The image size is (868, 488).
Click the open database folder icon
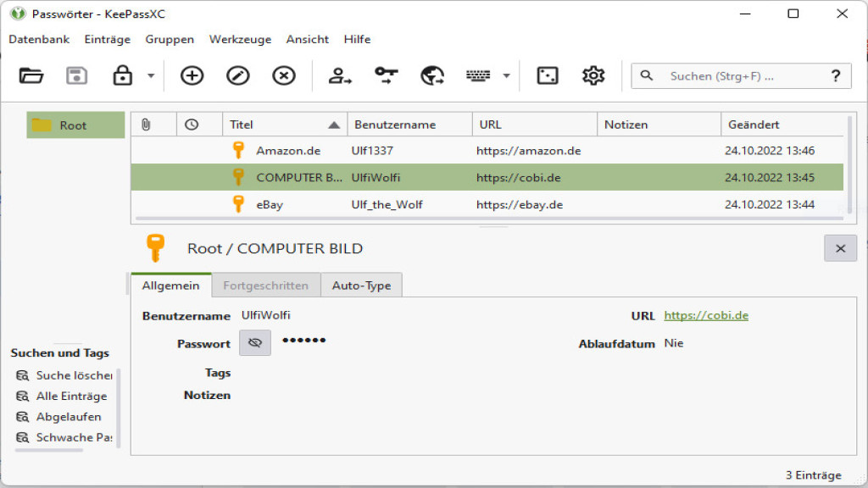coord(31,75)
